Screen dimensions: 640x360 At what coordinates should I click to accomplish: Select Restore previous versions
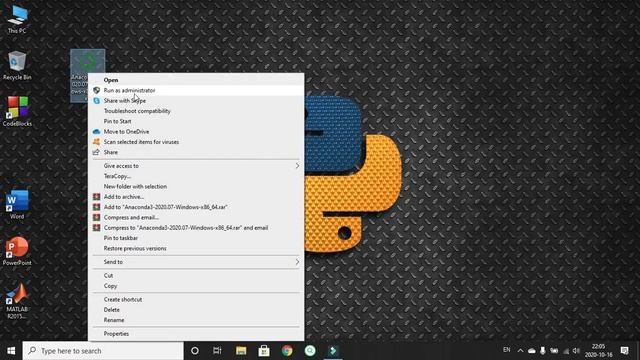(196, 248)
